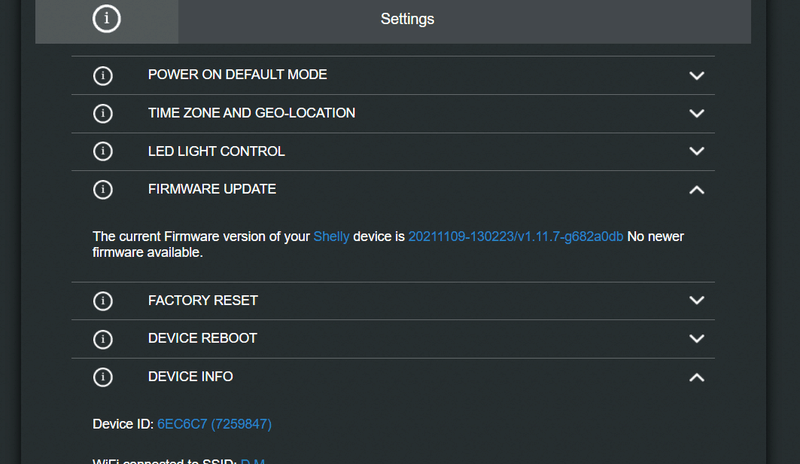Viewport: 800px width, 464px height.
Task: Click the info icon in the Settings tab header
Action: pos(107,19)
